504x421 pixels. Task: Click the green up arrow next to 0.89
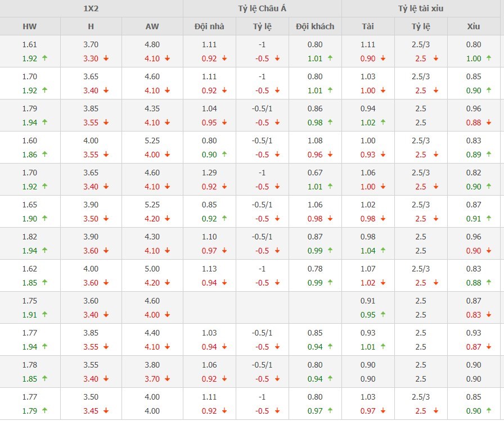click(488, 155)
